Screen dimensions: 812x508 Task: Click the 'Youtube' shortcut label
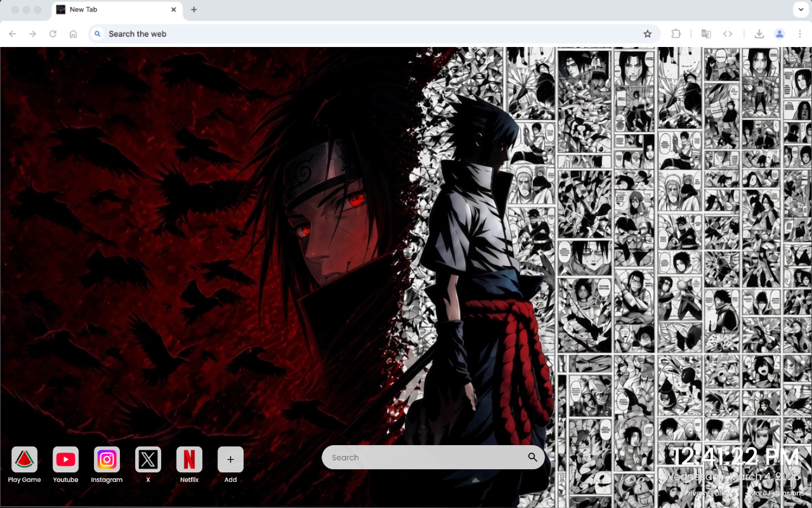click(65, 480)
